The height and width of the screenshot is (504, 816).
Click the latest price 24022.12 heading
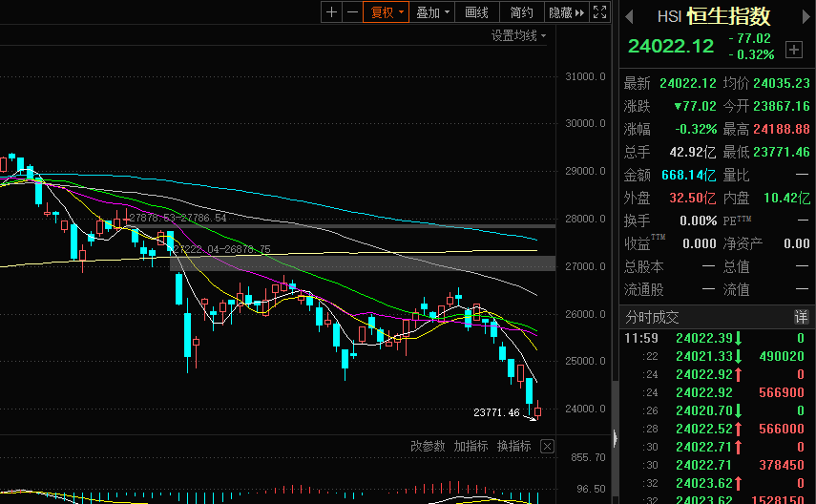[x=671, y=47]
